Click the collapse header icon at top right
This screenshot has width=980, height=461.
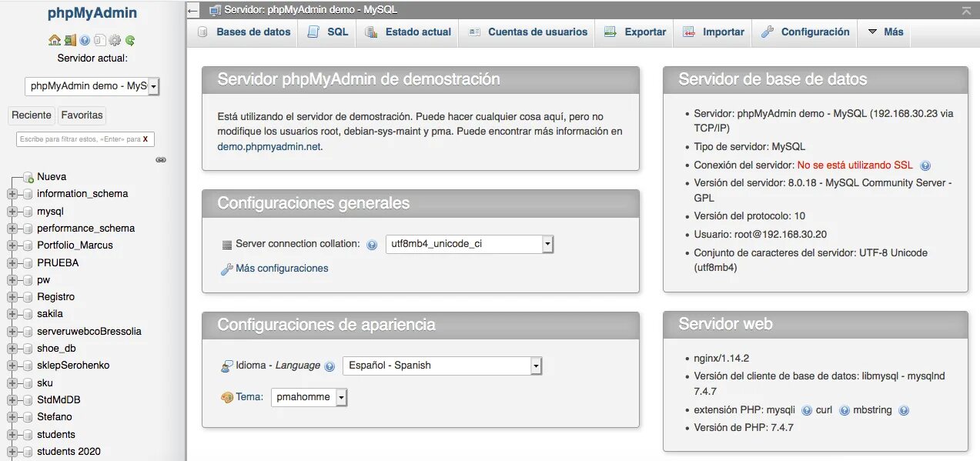click(x=966, y=10)
